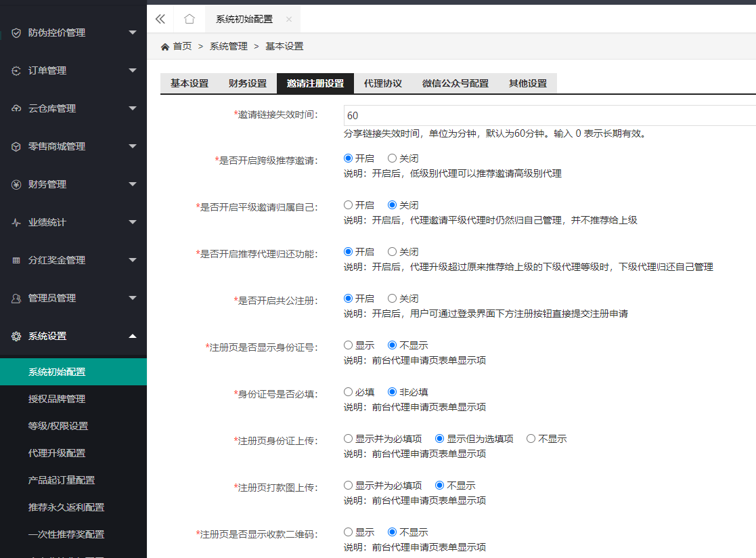
Task: Select the 邀请注册设置 tab
Action: tap(315, 83)
